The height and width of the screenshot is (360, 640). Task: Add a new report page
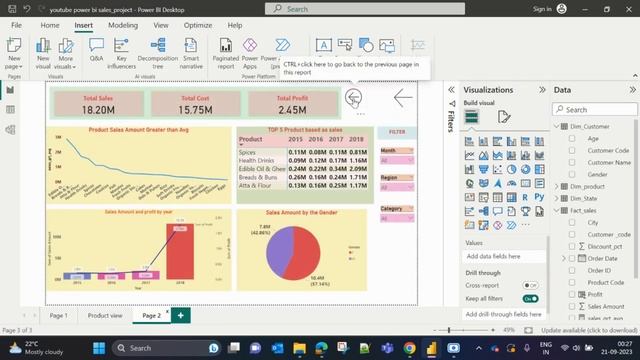click(x=180, y=316)
